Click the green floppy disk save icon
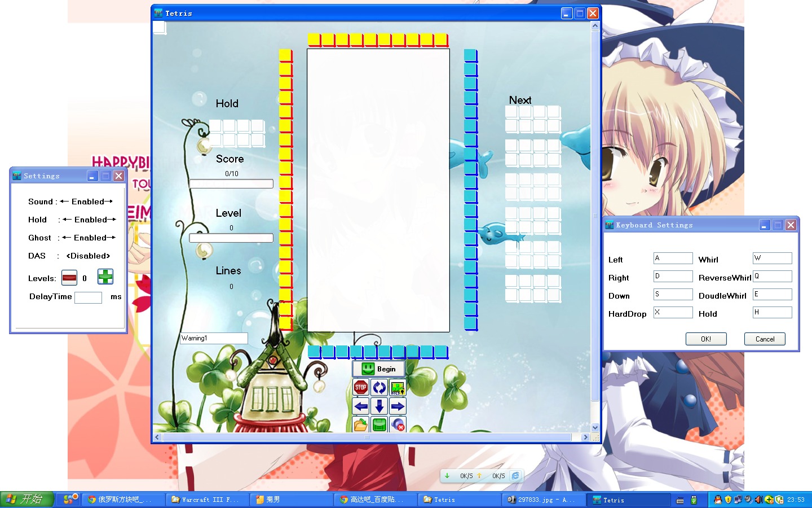 (x=379, y=424)
